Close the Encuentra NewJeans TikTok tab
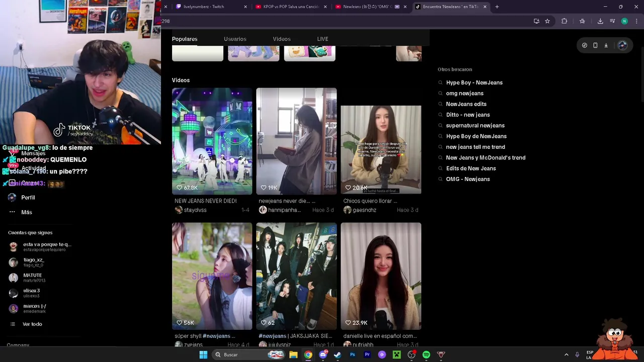644x362 pixels. tap(485, 7)
